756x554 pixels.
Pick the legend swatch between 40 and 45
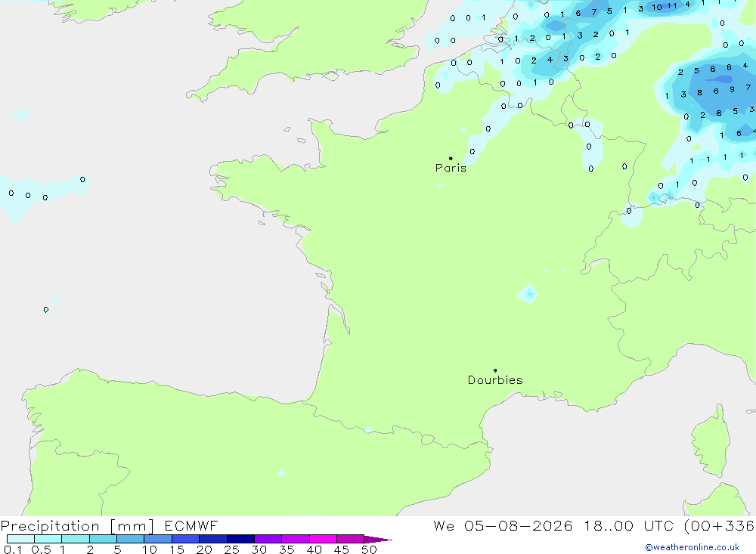[x=323, y=539]
